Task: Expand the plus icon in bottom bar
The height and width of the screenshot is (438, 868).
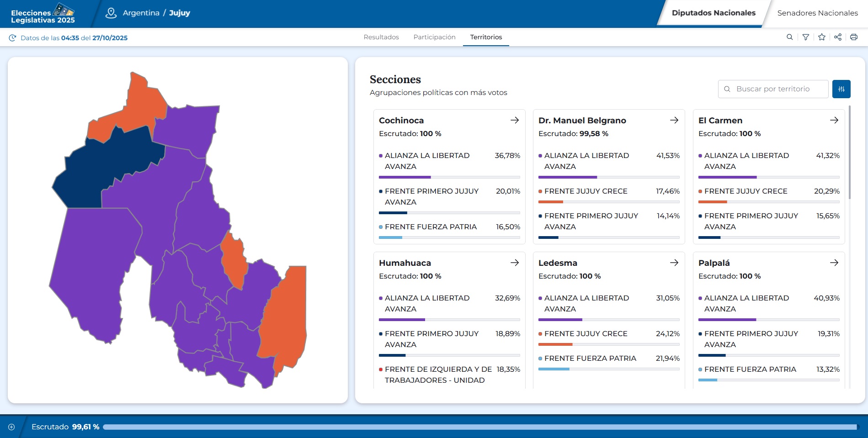Action: 11,427
